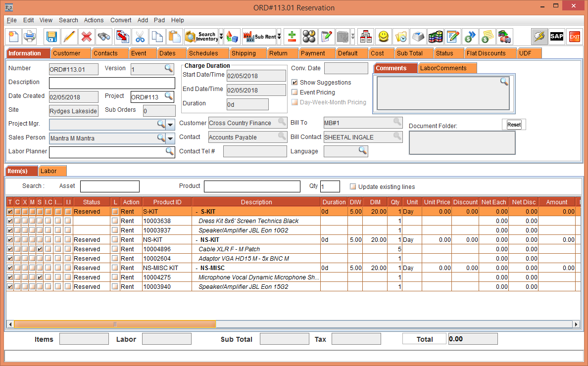This screenshot has width=588, height=366.
Task: Click the SAP toolbar icon
Action: pos(557,37)
